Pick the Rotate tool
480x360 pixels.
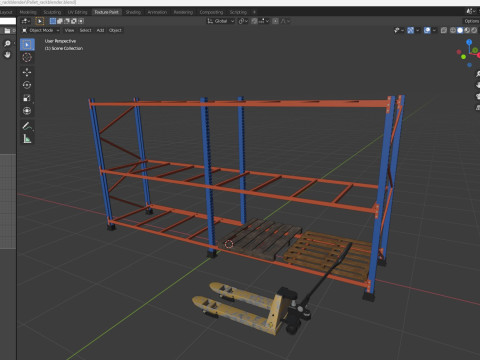27,85
